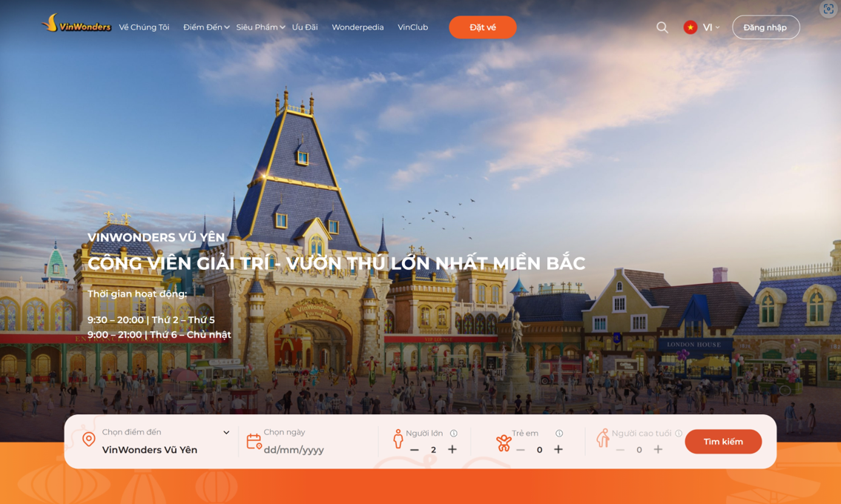Show info for Trẻ em
Image resolution: width=841 pixels, height=504 pixels.
(559, 434)
